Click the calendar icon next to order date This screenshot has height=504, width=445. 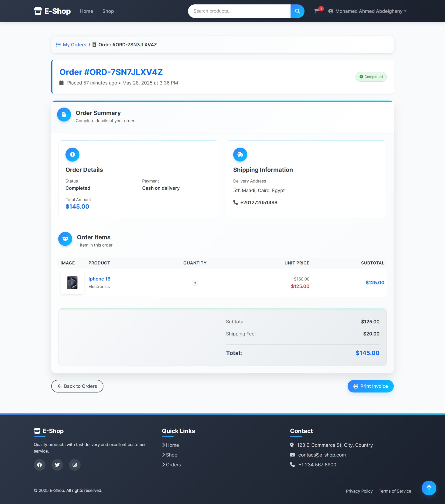tap(62, 83)
